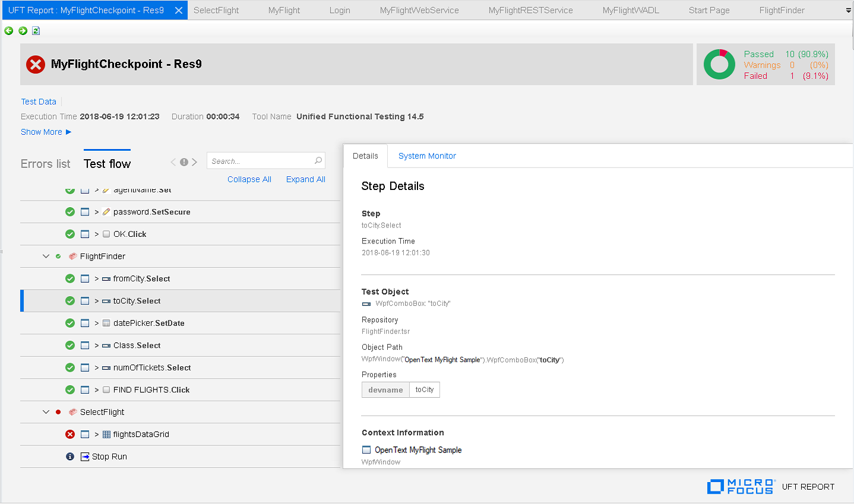This screenshot has width=854, height=504.
Task: Open the Errors list tab
Action: click(45, 164)
